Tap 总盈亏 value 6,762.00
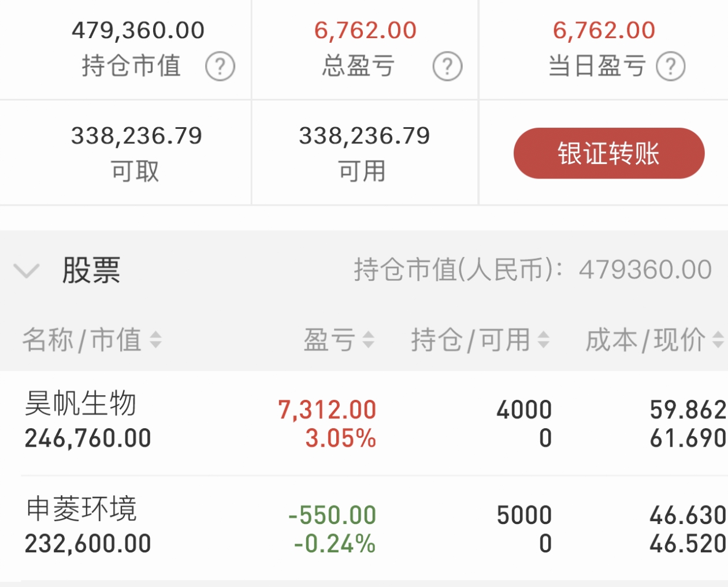728x587 pixels. (x=365, y=30)
